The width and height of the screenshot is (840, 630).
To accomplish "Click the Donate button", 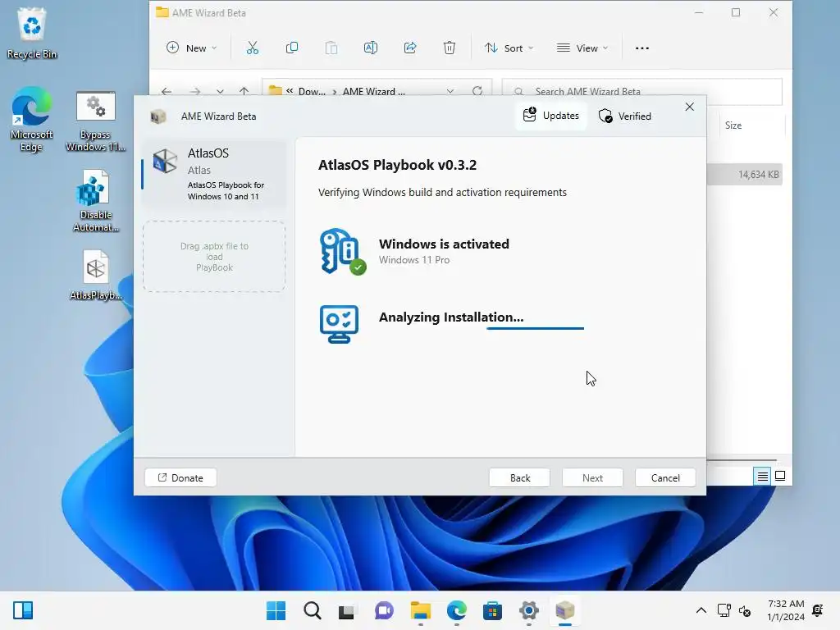I will pos(180,478).
